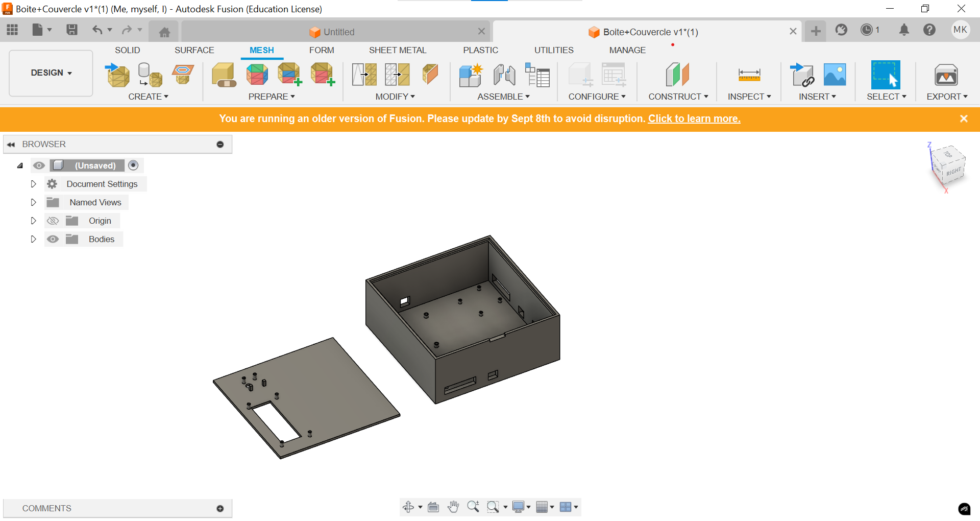
Task: Click Generate Face Groups icon
Action: (x=257, y=75)
